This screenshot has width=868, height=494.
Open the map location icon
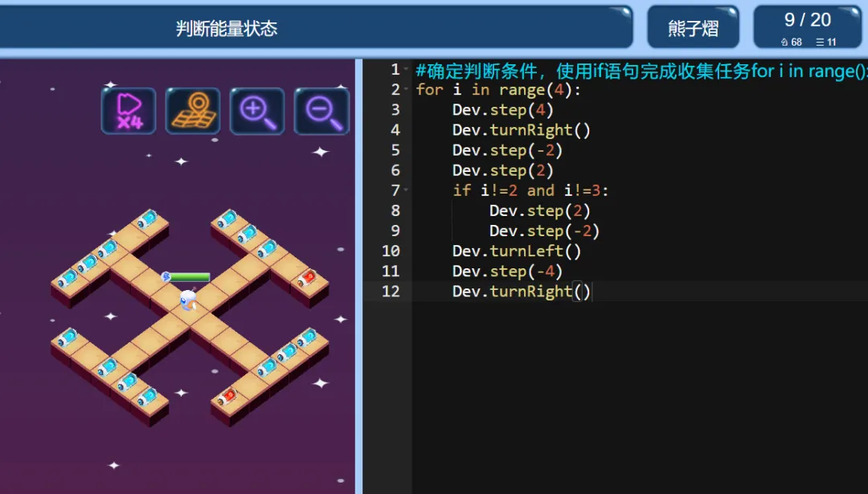(x=193, y=111)
